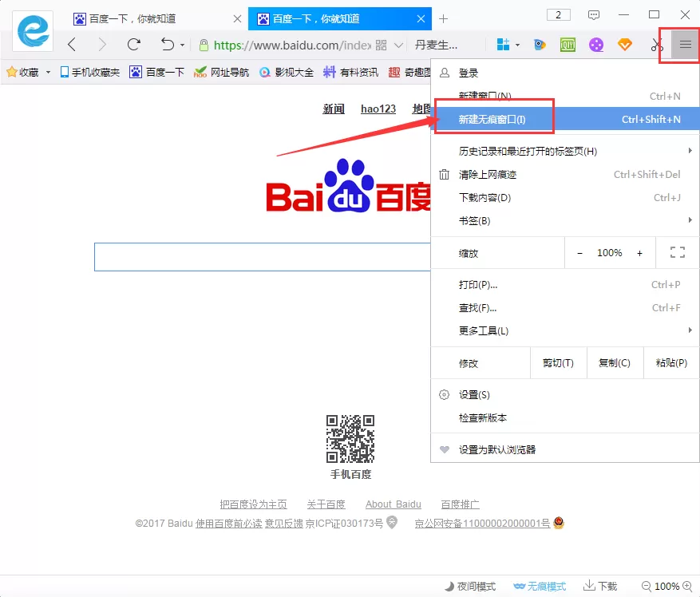Expand the address bar dropdown chevron

tap(398, 45)
